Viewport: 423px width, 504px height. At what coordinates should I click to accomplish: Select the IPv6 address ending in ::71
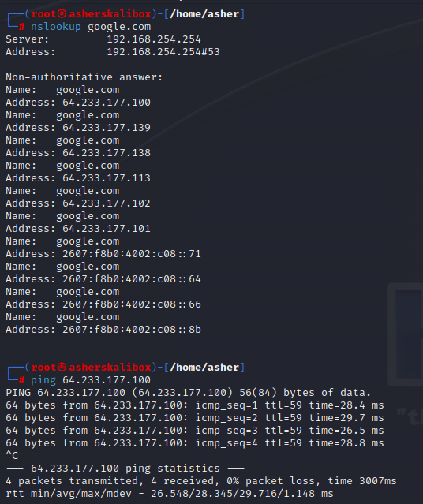click(x=132, y=254)
